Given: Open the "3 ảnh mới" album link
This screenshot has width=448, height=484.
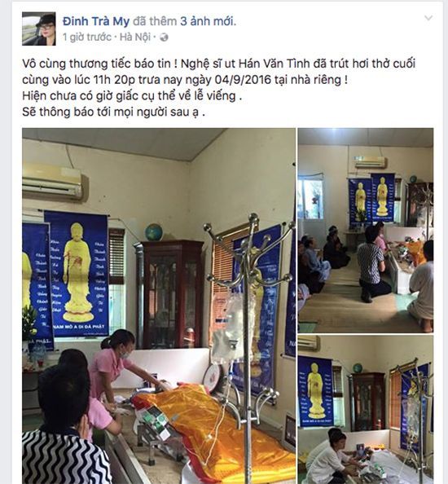Looking at the screenshot, I should [x=208, y=21].
